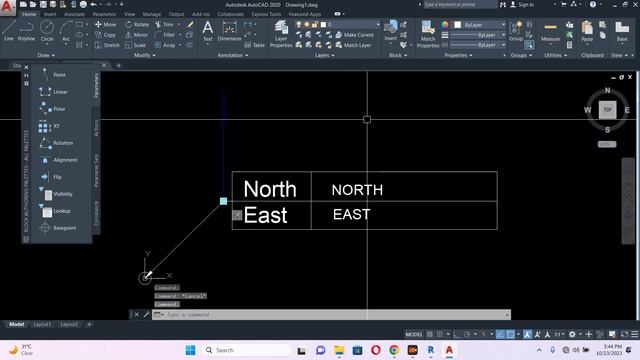Click the Mirror tool

click(137, 35)
